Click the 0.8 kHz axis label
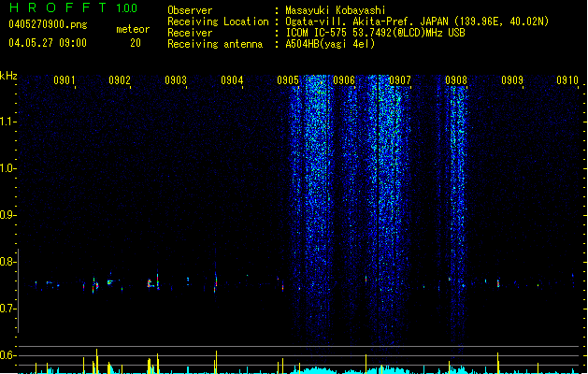Image resolution: width=588 pixels, height=374 pixels. (7, 262)
